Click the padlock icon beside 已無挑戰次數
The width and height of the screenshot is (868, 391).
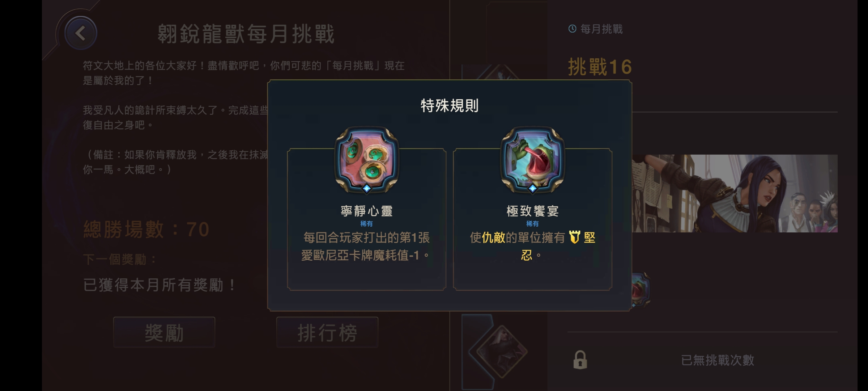point(580,360)
